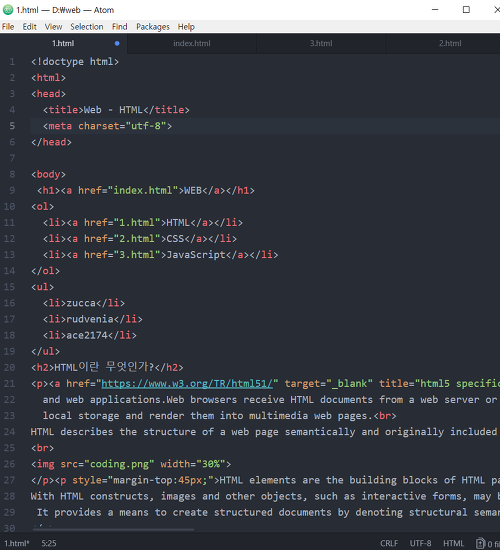Image resolution: width=500 pixels, height=550 pixels.
Task: Click the 5:25 cursor position indicator
Action: coord(49,543)
